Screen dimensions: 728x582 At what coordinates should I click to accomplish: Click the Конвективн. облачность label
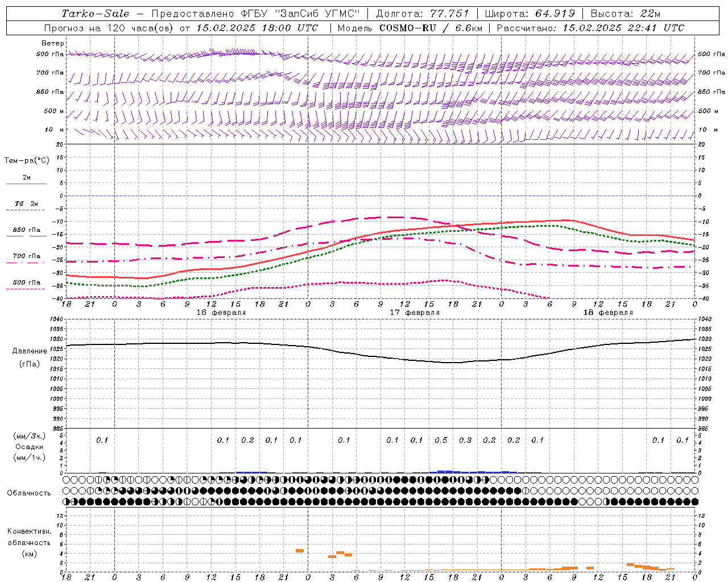tap(29, 537)
